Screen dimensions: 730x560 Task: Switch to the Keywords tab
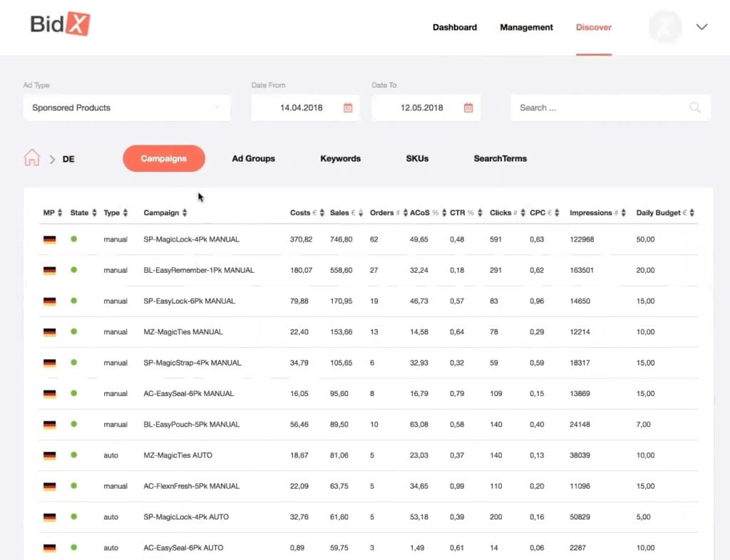click(x=340, y=159)
